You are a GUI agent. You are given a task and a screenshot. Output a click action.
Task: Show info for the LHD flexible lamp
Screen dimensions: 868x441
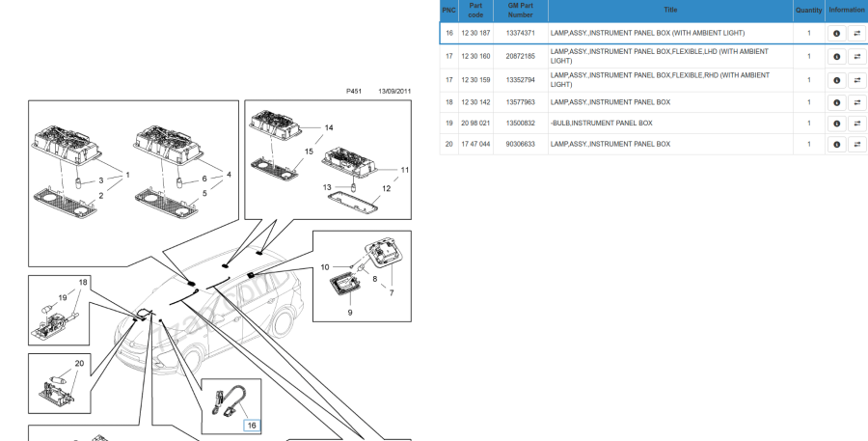tap(836, 57)
